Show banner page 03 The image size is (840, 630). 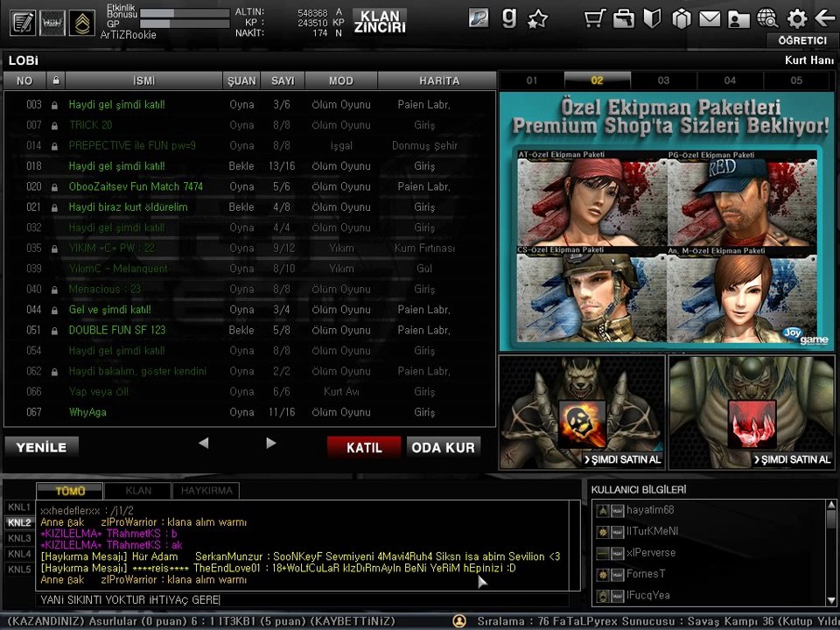pyautogui.click(x=664, y=80)
